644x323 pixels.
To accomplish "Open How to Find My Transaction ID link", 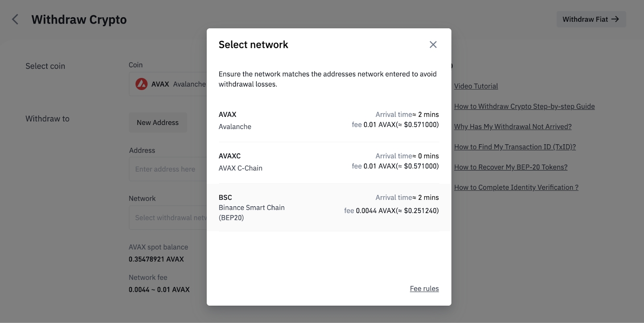I will [x=515, y=147].
